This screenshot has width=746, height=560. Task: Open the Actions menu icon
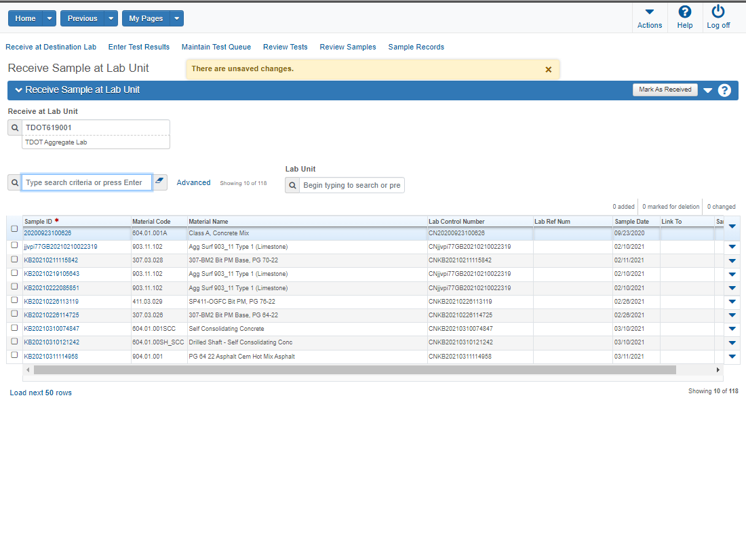[x=650, y=12]
